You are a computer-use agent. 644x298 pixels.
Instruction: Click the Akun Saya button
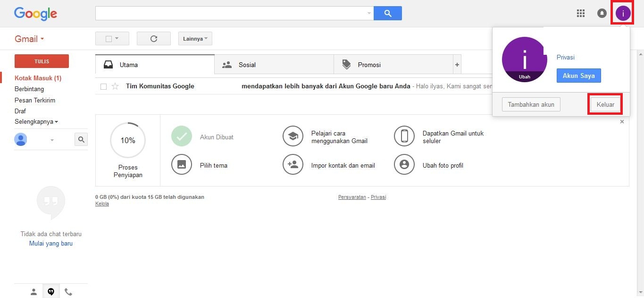pyautogui.click(x=578, y=76)
